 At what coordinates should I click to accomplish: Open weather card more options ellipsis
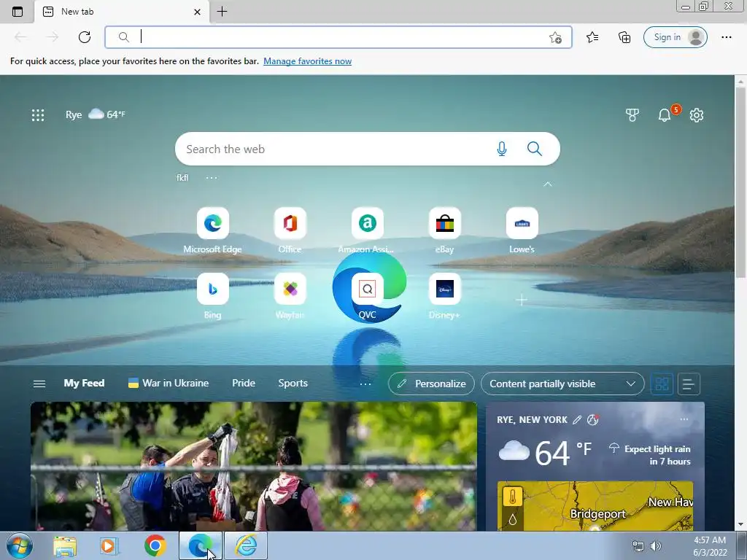click(684, 419)
